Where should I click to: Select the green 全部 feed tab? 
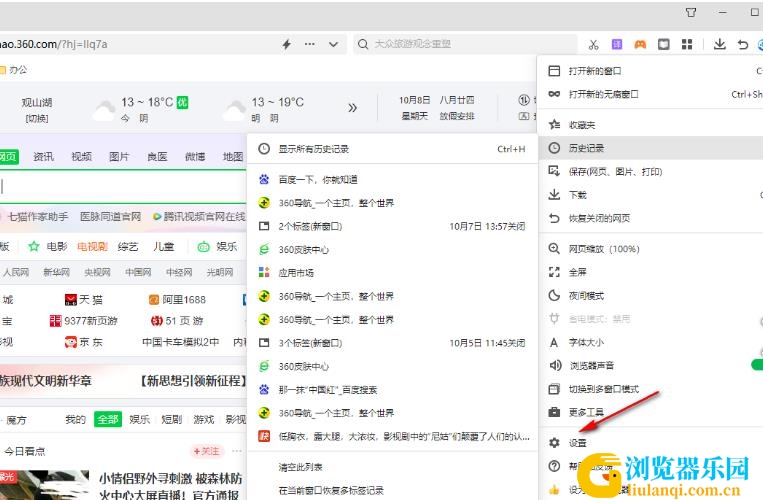coord(108,419)
